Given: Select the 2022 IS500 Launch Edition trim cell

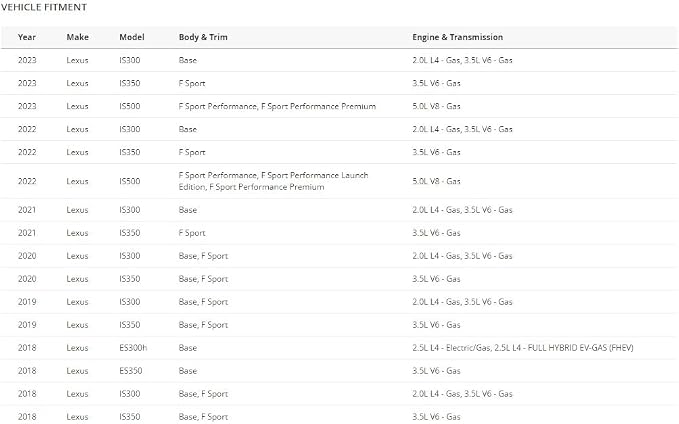Looking at the screenshot, I should click(274, 181).
